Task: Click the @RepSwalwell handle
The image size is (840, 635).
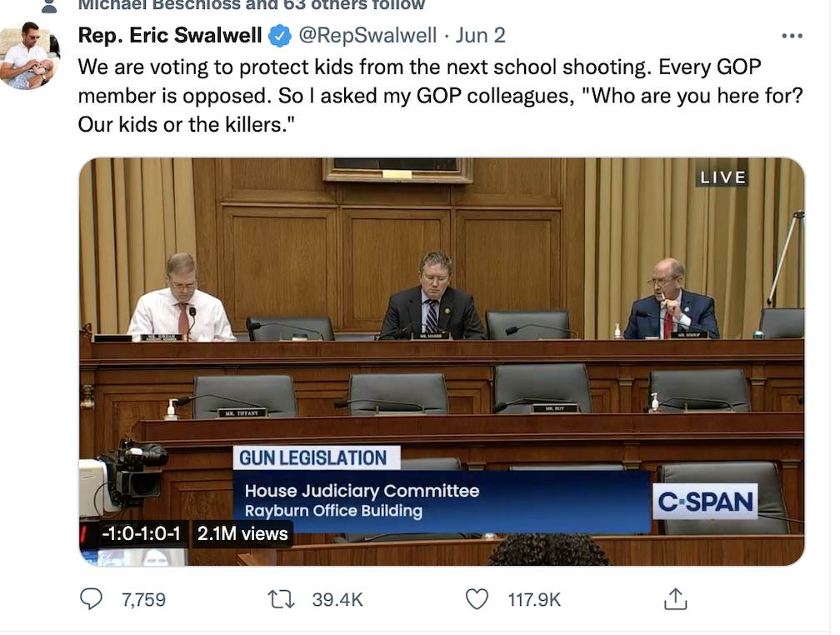Action: [367, 36]
